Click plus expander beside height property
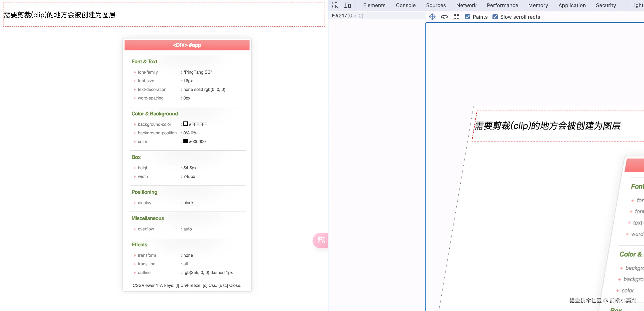This screenshot has height=311, width=644. point(134,168)
